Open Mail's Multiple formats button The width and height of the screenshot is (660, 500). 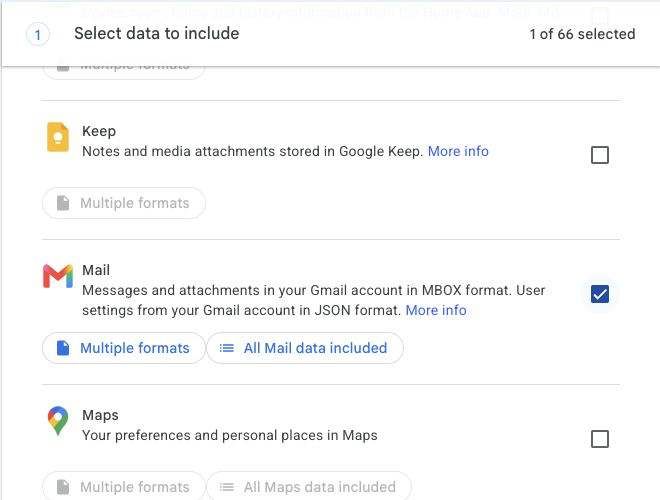click(x=124, y=348)
